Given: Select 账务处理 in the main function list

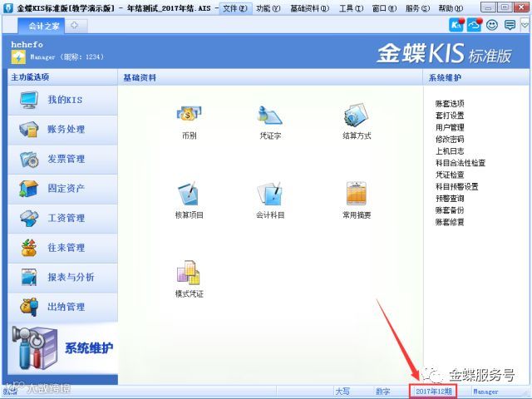Looking at the screenshot, I should [63, 130].
